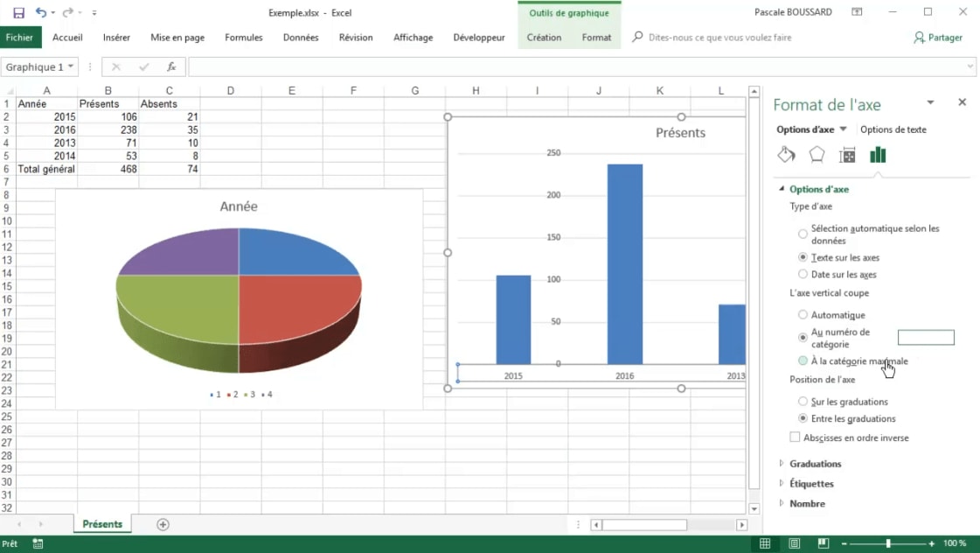This screenshot has height=553, width=980.
Task: Click the 'Total général' cell
Action: [46, 169]
